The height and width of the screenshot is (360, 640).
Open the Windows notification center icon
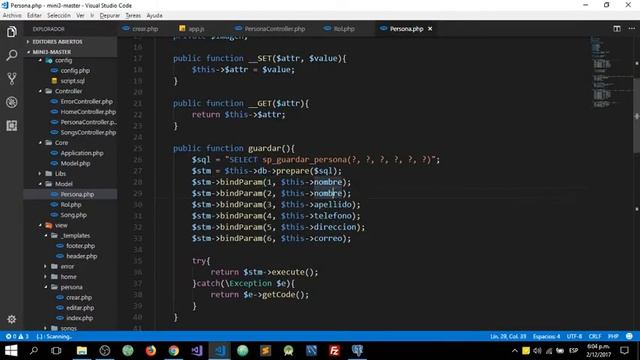tap(624, 351)
